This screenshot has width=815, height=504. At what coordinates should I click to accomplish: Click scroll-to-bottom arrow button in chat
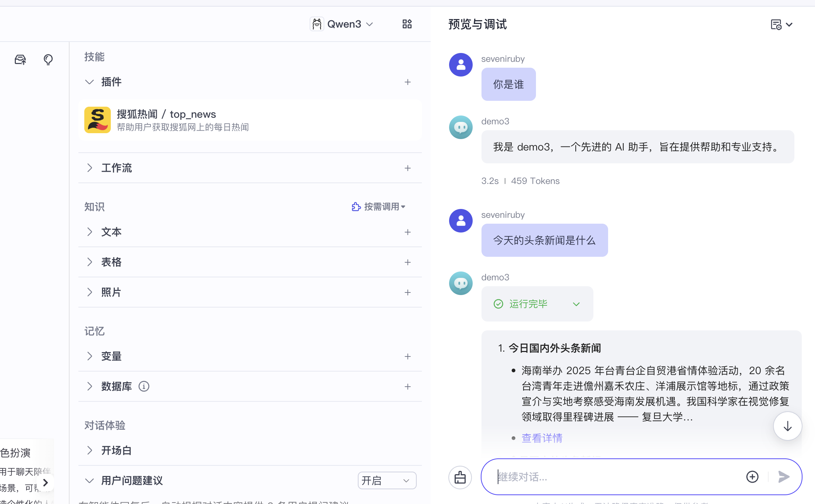(787, 426)
